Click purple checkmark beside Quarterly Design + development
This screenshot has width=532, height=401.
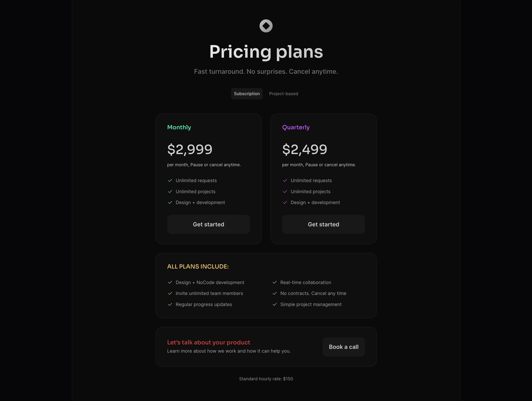285,202
